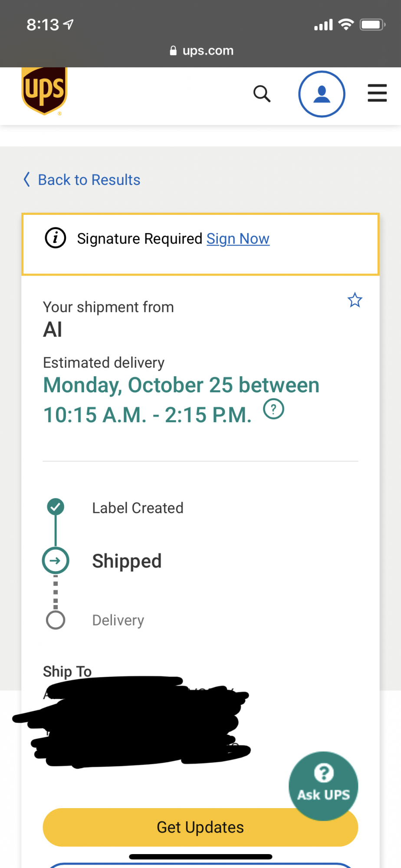Tap the UPS shield logo

coord(44,91)
